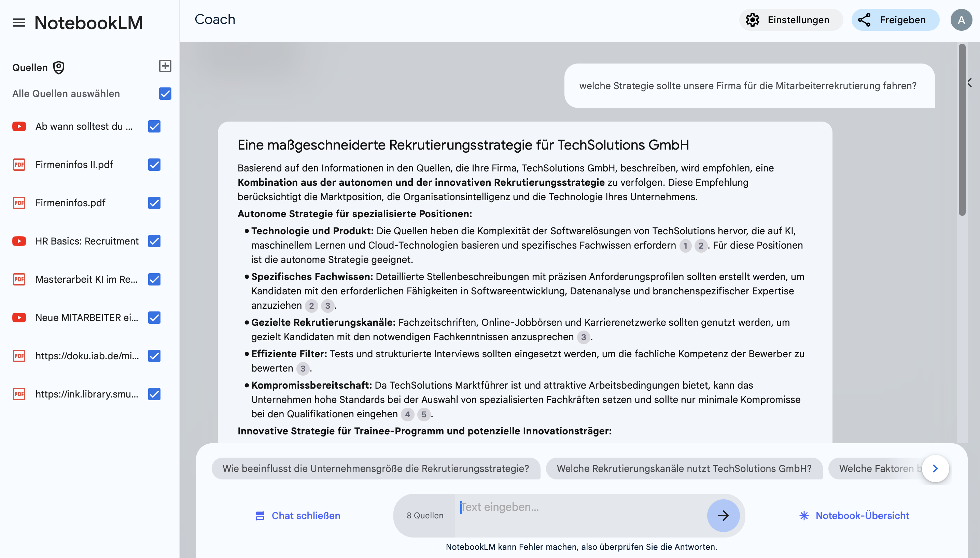Open source Ab wann solltest du ...
The width and height of the screenshot is (980, 558).
[84, 126]
